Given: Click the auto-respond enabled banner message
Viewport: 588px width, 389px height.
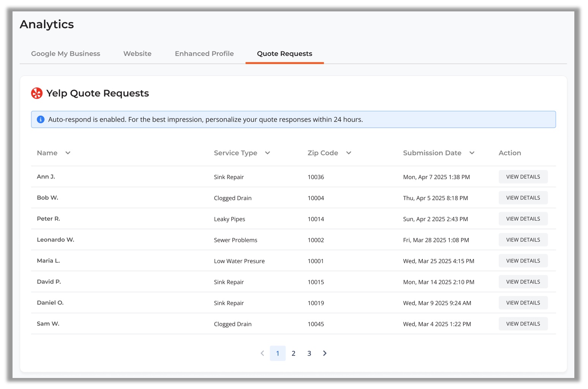Looking at the screenshot, I should (x=205, y=120).
